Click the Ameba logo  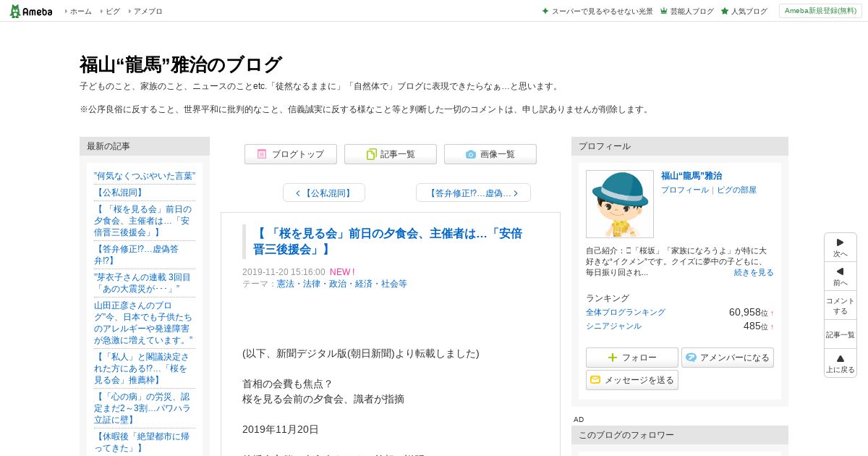coord(31,11)
